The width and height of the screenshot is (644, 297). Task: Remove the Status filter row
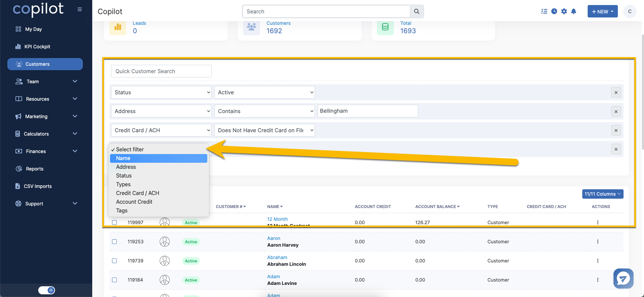(x=616, y=93)
